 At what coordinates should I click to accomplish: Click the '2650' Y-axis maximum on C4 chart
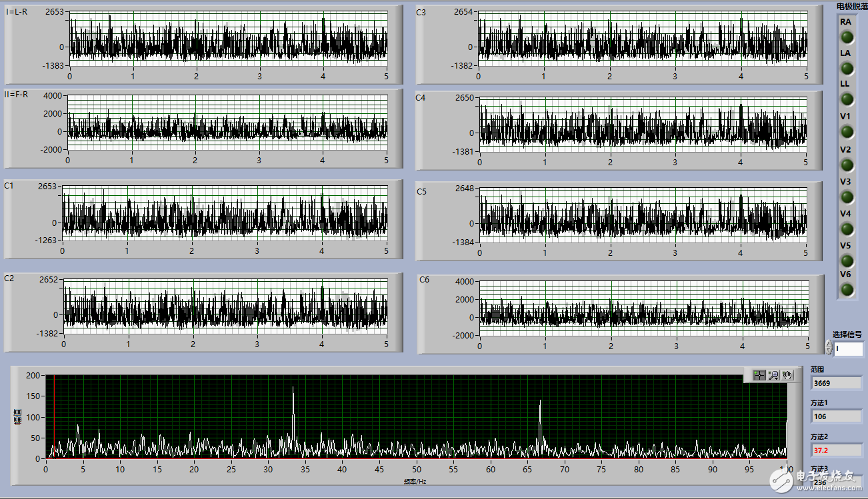(x=465, y=98)
